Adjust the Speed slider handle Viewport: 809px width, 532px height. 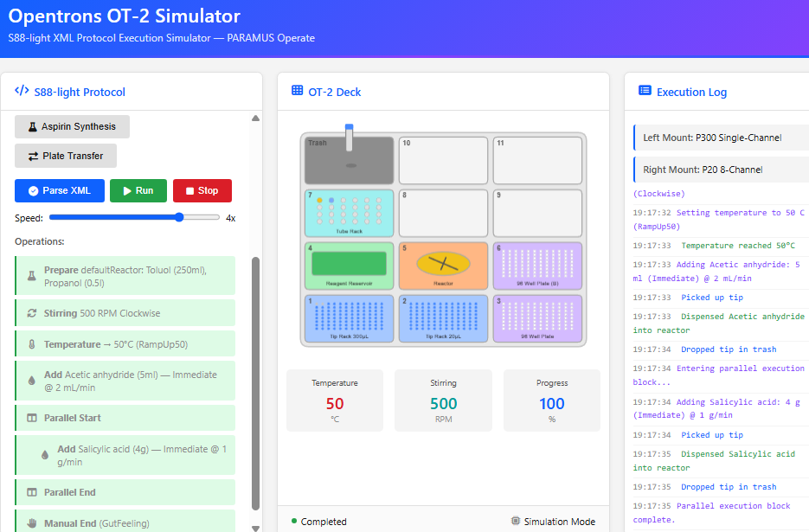[x=179, y=218]
